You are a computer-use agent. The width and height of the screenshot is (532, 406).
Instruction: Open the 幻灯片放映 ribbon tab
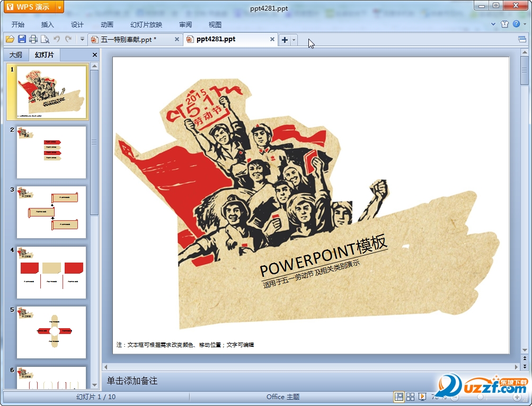coord(146,25)
